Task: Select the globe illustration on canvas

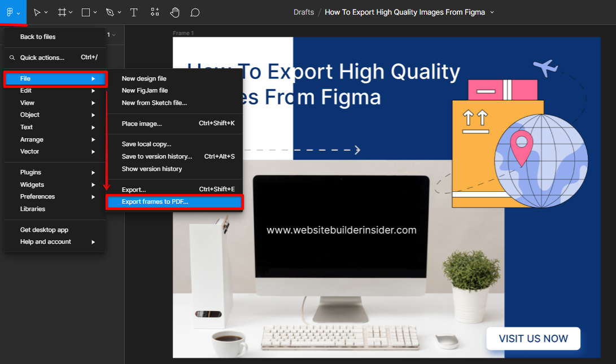Action: [x=541, y=161]
